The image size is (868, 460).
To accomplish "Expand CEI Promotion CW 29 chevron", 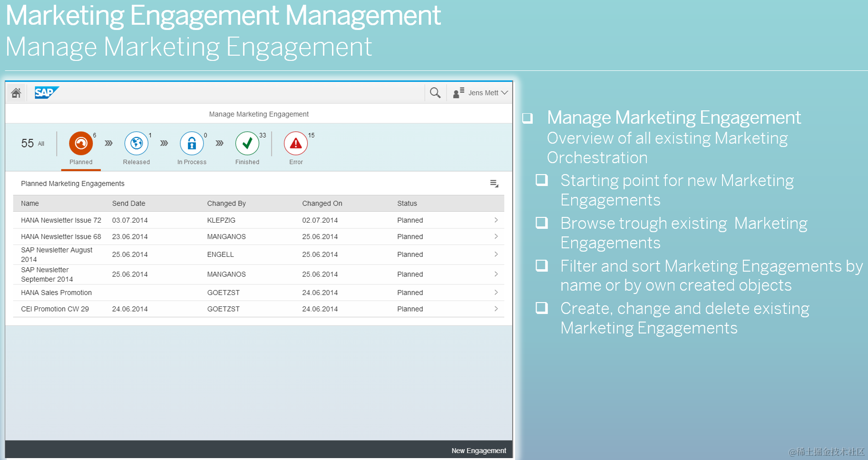I will pyautogui.click(x=496, y=309).
